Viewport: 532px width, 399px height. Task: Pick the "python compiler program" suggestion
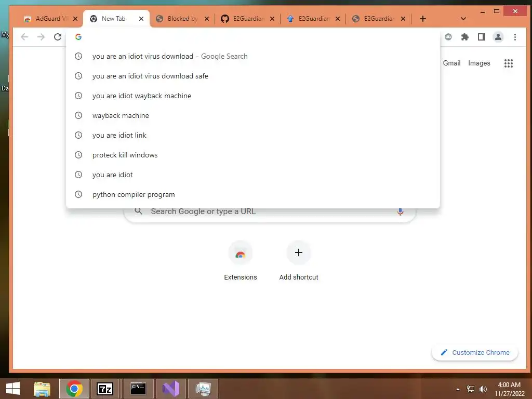(253, 194)
